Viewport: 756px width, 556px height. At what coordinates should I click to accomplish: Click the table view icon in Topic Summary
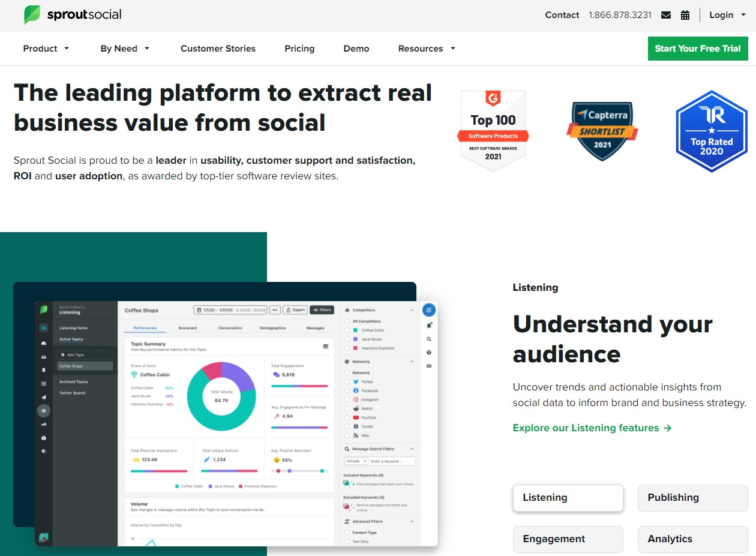pyautogui.click(x=326, y=346)
